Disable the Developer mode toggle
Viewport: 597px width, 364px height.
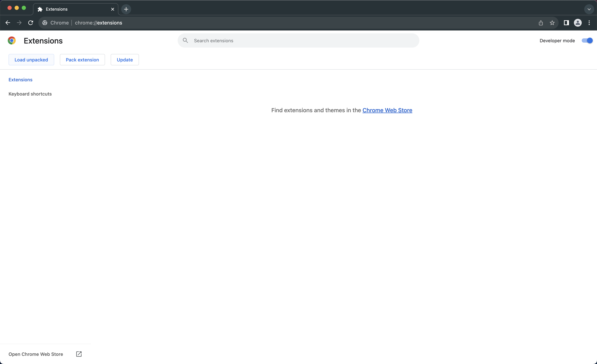click(x=587, y=40)
